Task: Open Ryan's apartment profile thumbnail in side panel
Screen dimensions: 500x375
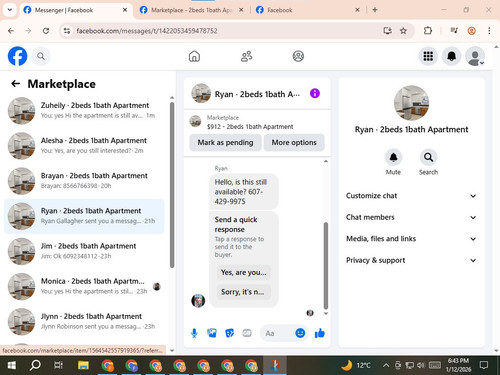Action: coord(411,103)
